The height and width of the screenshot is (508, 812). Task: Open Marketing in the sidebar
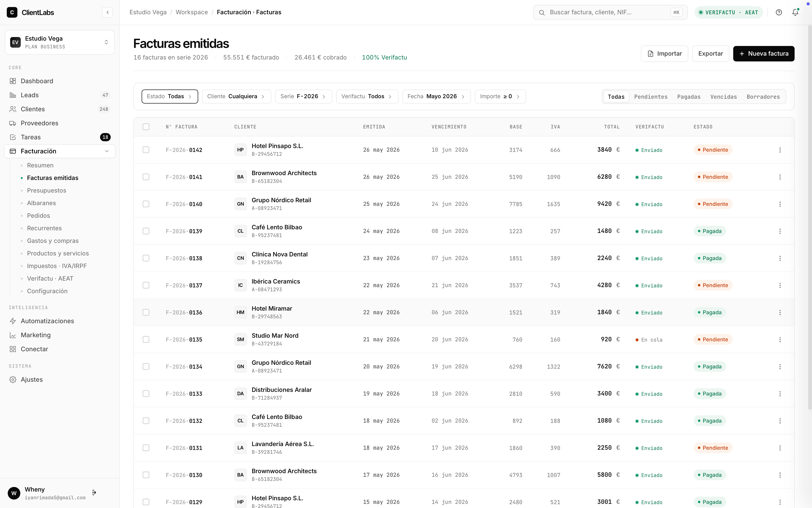pyautogui.click(x=60, y=335)
